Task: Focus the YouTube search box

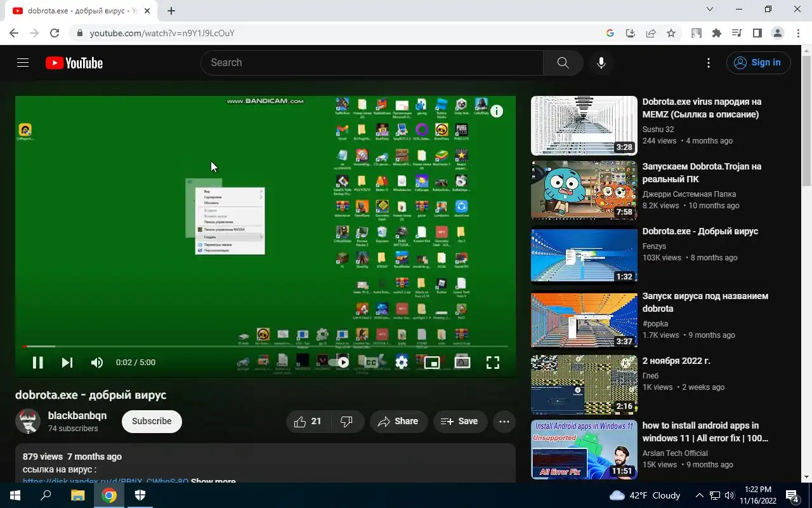Action: [x=372, y=63]
